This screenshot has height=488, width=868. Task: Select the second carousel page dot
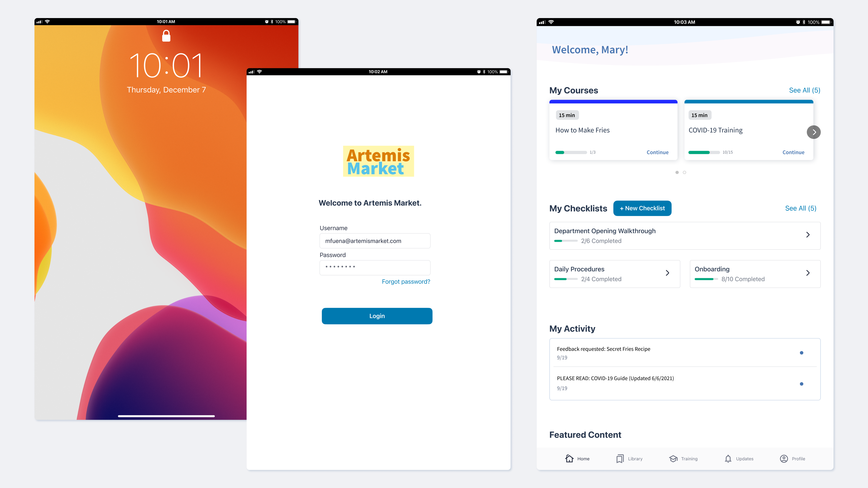[684, 173]
